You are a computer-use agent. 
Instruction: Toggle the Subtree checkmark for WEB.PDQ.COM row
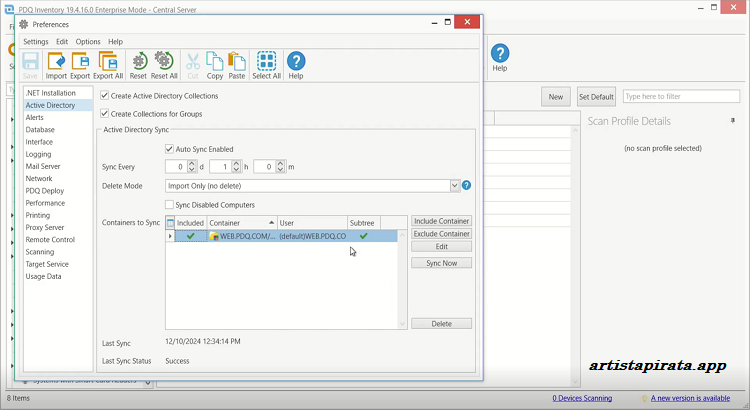pyautogui.click(x=364, y=236)
